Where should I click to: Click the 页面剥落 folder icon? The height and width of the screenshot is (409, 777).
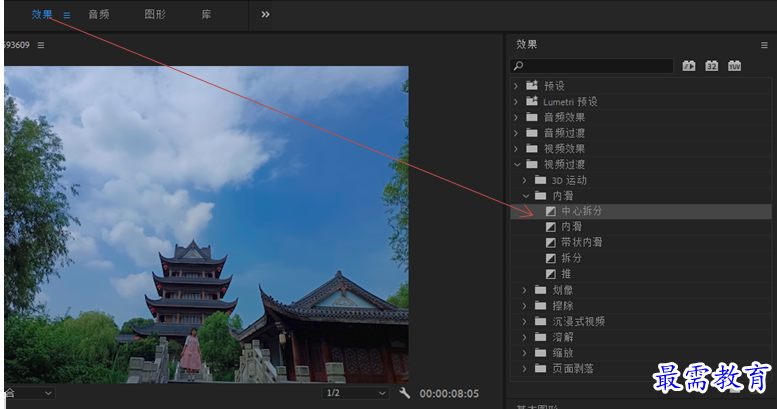pyautogui.click(x=541, y=368)
